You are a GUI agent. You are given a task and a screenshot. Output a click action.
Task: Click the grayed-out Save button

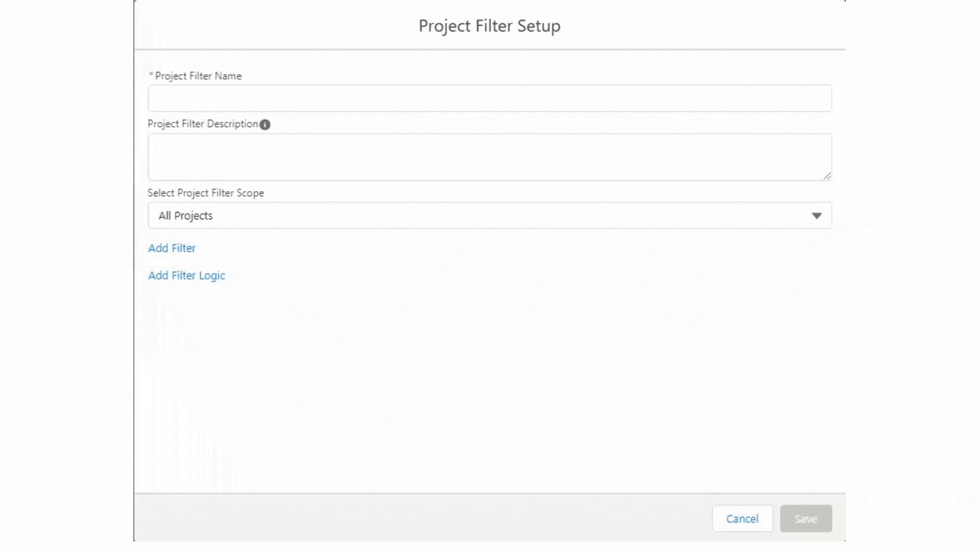coord(806,518)
